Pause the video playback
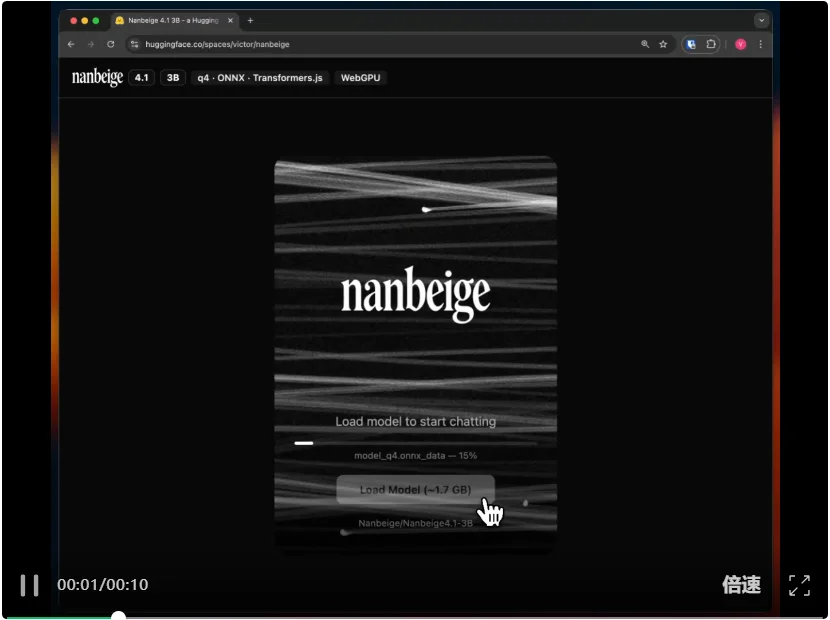 30,585
